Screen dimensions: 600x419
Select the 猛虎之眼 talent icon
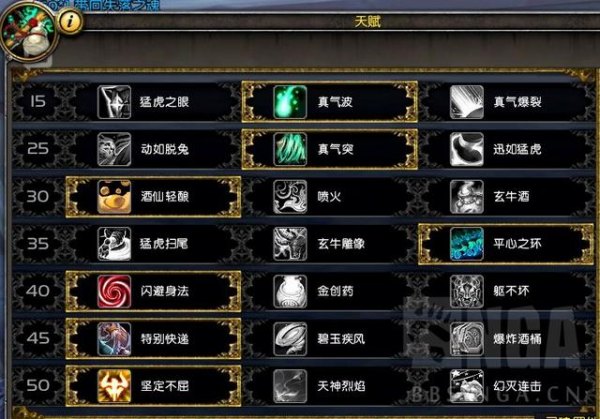click(114, 102)
